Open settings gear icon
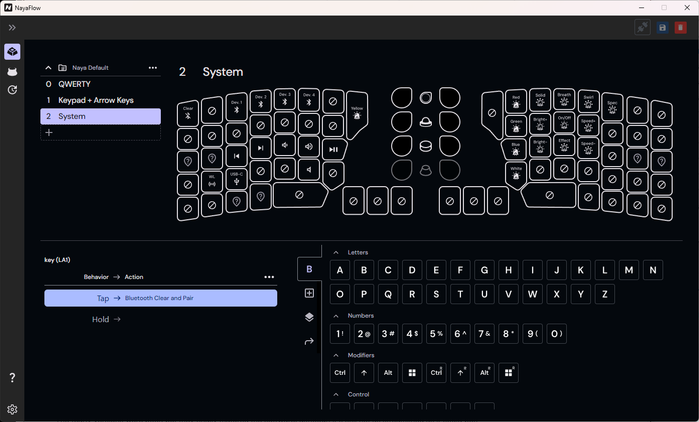This screenshot has width=699, height=422. point(12,409)
